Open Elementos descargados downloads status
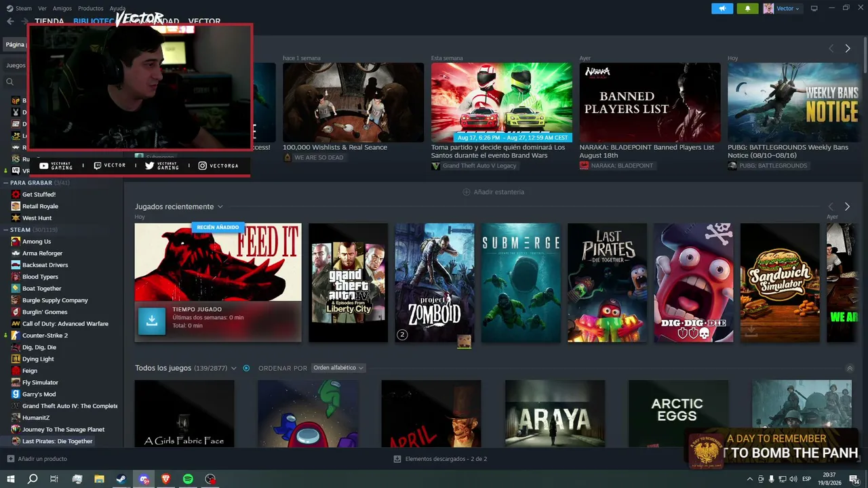 (x=441, y=459)
